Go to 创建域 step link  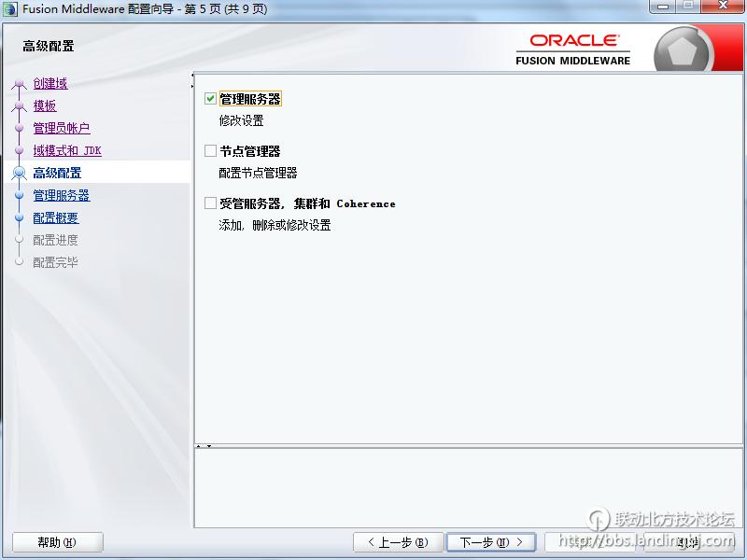[50, 84]
